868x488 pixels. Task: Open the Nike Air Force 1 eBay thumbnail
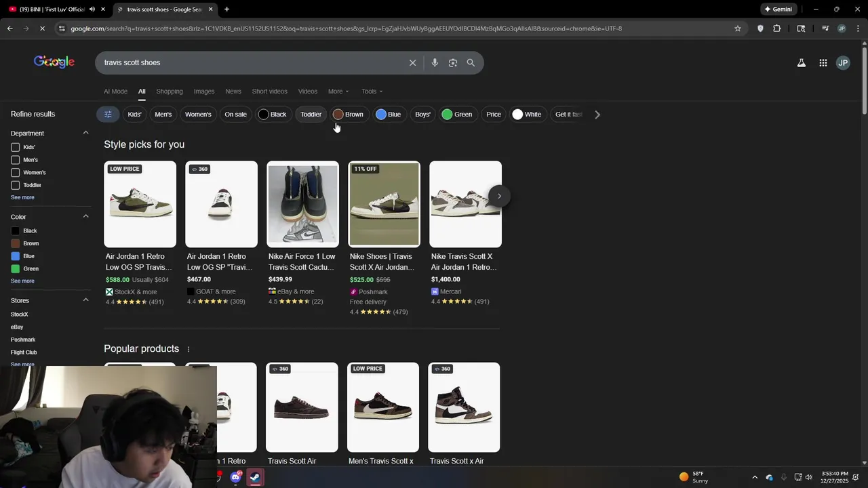(x=302, y=204)
